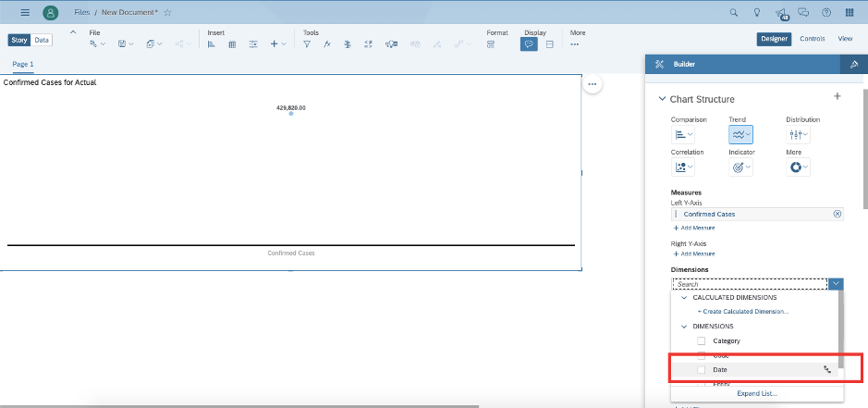Click the lightbulb icon in header
Viewport: 868px width, 408px height.
click(757, 12)
